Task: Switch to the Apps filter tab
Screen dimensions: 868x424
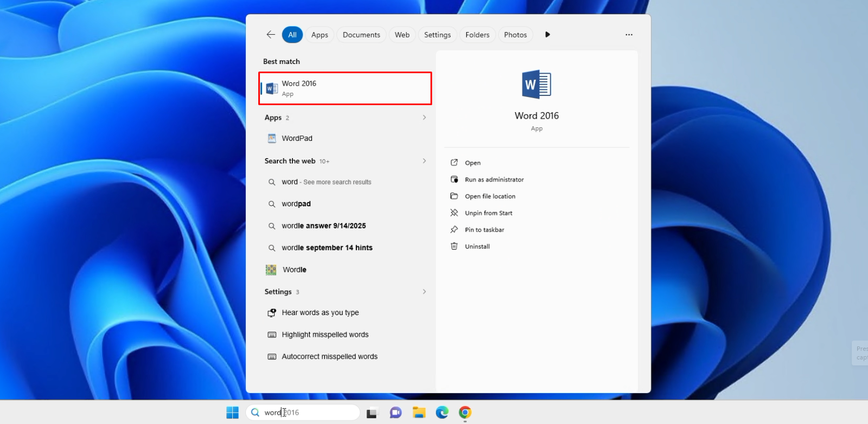Action: (320, 35)
